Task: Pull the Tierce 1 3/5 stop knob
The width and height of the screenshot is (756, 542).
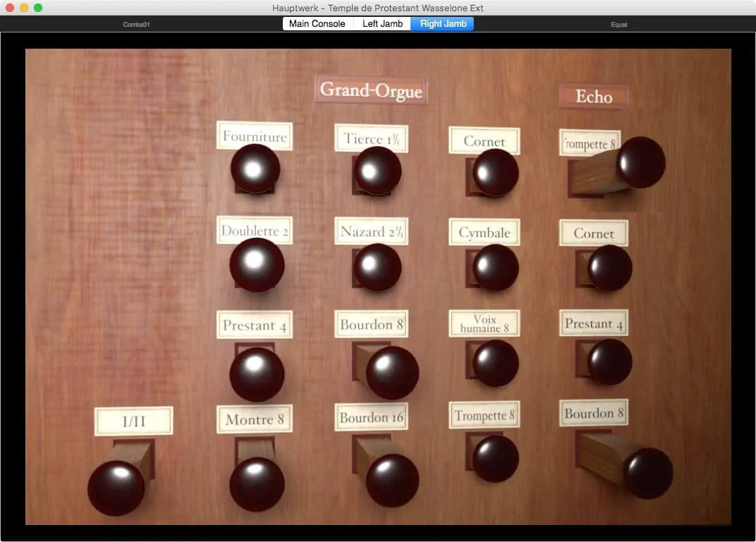Action: 377,171
